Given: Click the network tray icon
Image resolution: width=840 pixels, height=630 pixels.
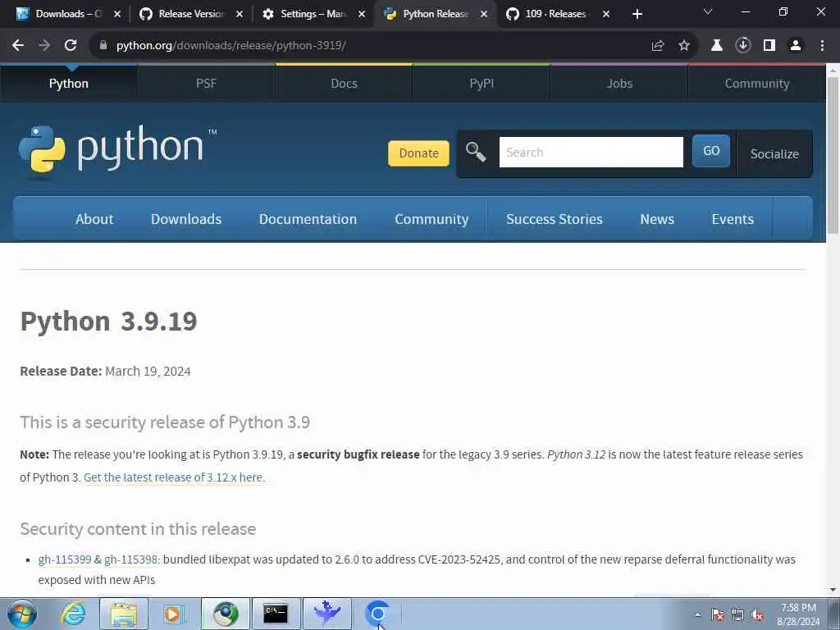Looking at the screenshot, I should tap(737, 615).
